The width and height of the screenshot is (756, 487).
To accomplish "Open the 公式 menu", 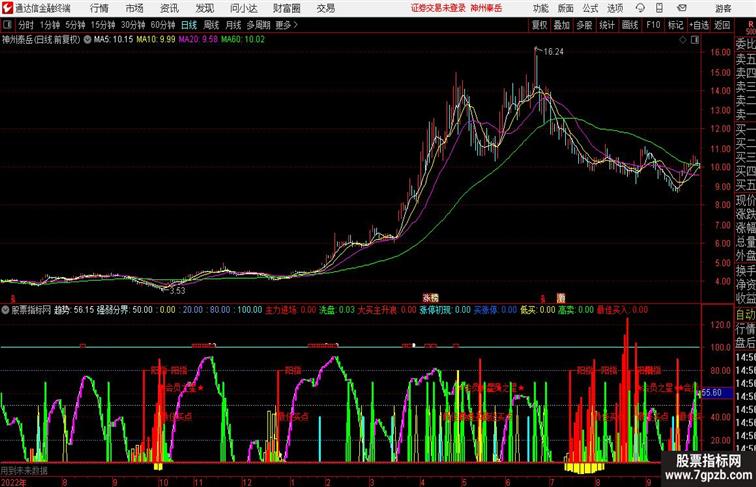I will 590,8.
